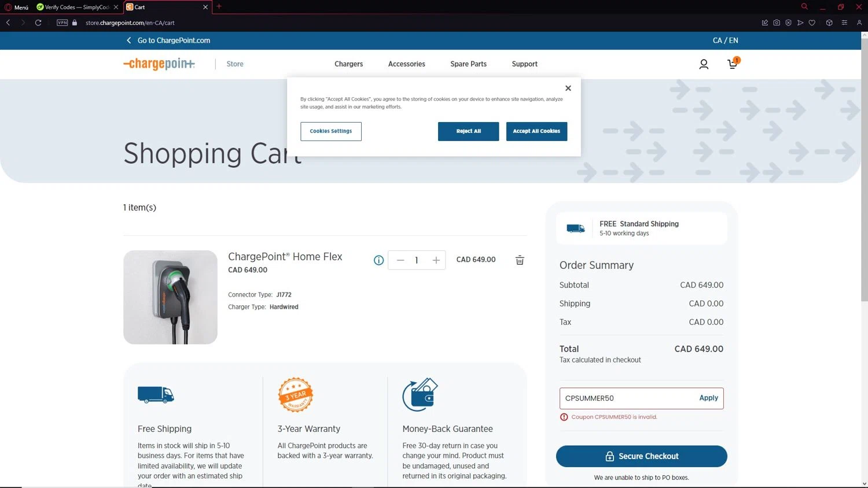Image resolution: width=868 pixels, height=488 pixels.
Task: Click Secure Checkout button
Action: (x=641, y=456)
